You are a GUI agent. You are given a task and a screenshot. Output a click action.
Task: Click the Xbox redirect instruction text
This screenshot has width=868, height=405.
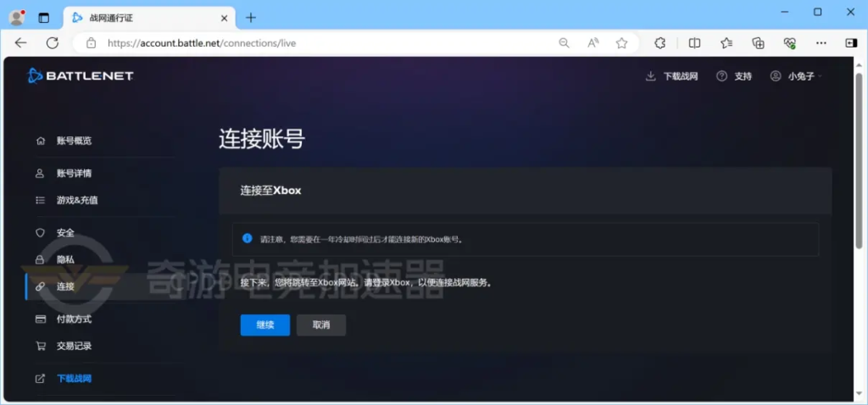tap(366, 282)
